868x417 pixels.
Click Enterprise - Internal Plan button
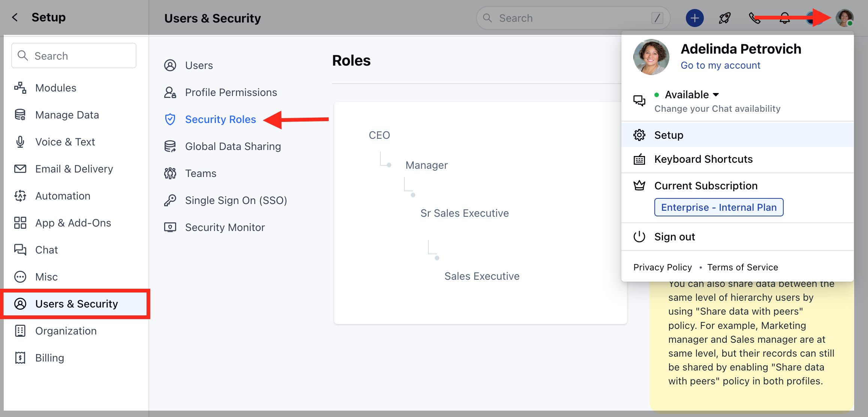[718, 207]
